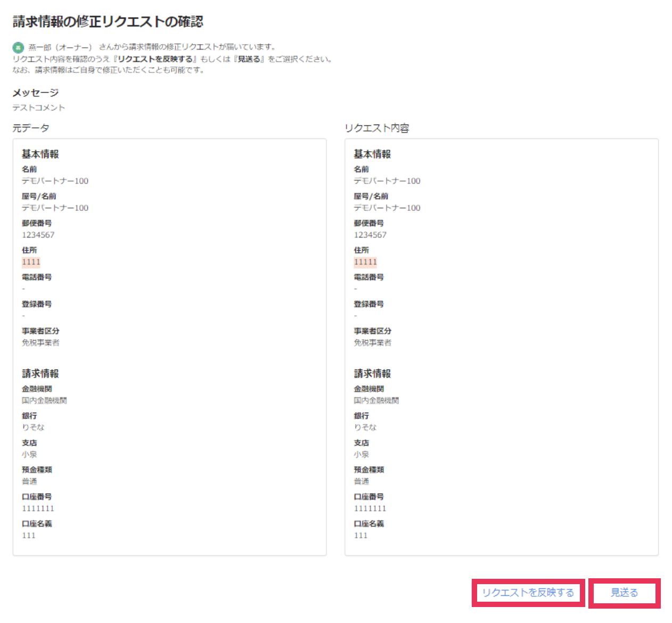This screenshot has height=623, width=672.
Task: Click postal code 1234567 in リクエスト内容
Action: 370,235
